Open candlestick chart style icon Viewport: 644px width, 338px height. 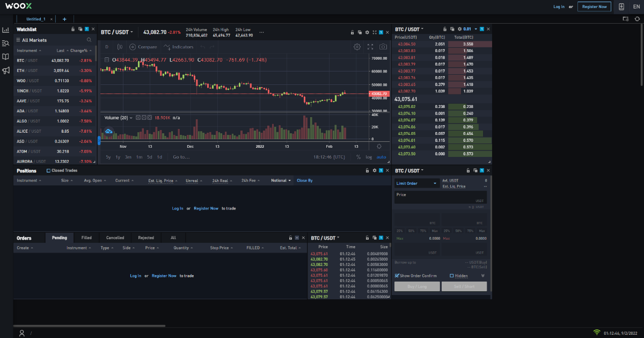120,47
